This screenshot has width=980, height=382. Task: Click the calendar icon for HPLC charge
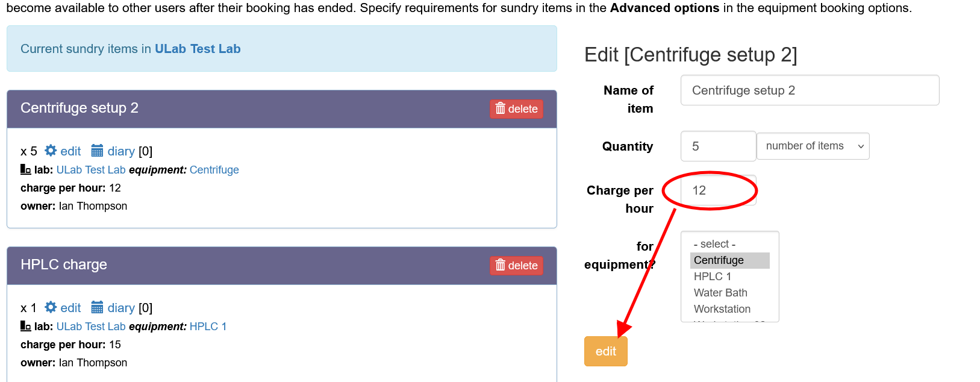[97, 307]
